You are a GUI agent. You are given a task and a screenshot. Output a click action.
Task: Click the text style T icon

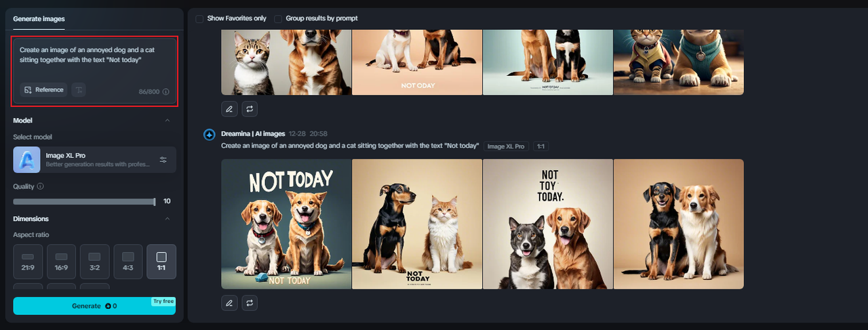tap(79, 89)
